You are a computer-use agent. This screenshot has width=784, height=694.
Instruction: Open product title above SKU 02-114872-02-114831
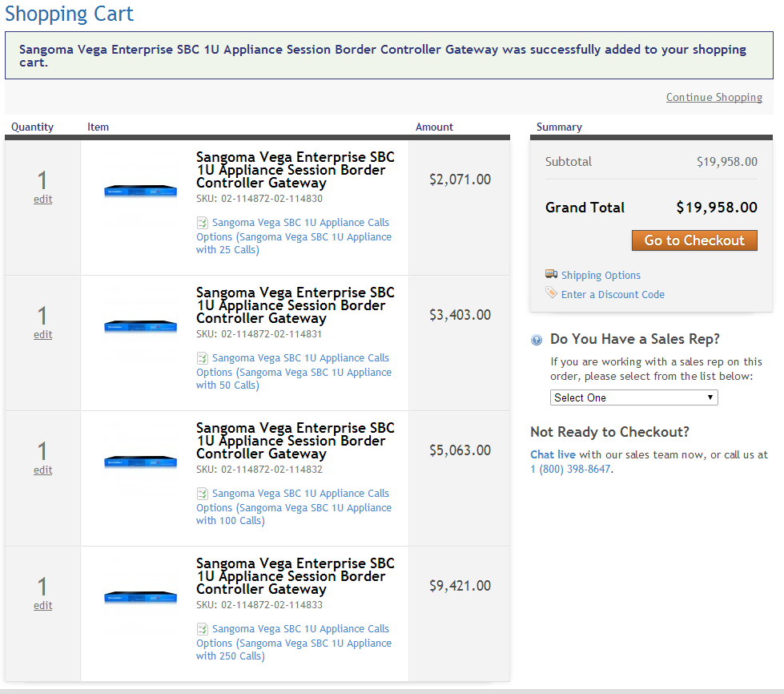[296, 305]
